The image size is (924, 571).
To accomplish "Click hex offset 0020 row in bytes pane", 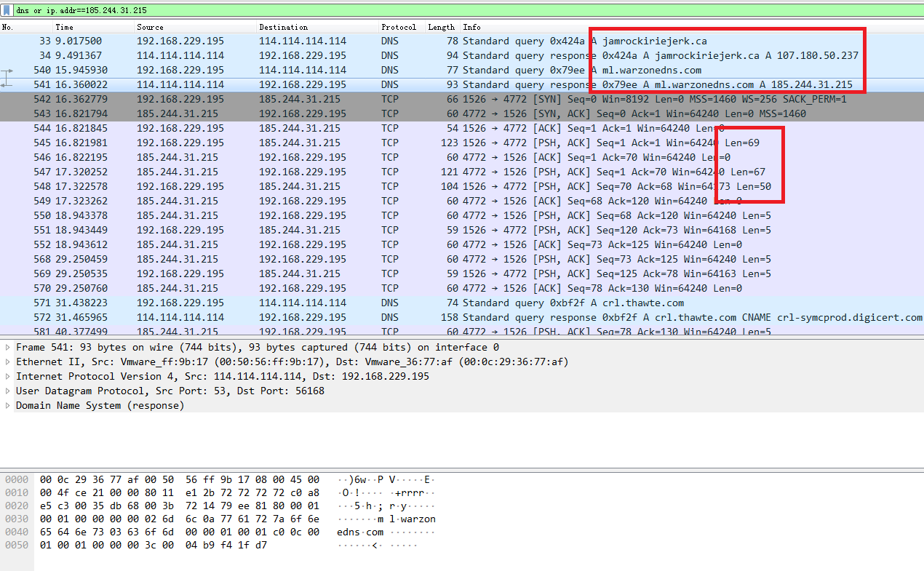I will [x=17, y=506].
